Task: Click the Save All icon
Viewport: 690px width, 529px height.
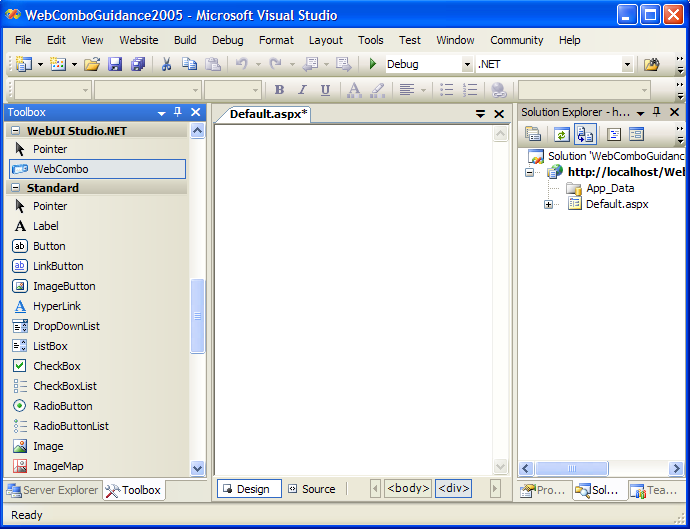Action: [137, 64]
